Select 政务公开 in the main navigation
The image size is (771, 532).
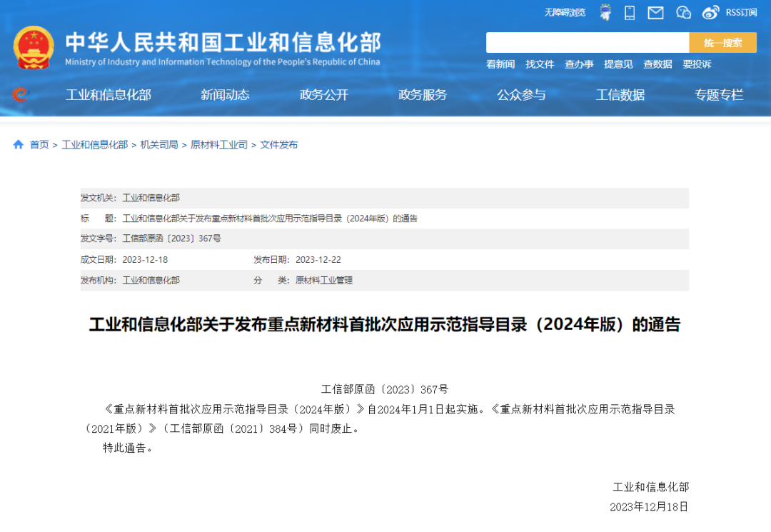pyautogui.click(x=324, y=95)
